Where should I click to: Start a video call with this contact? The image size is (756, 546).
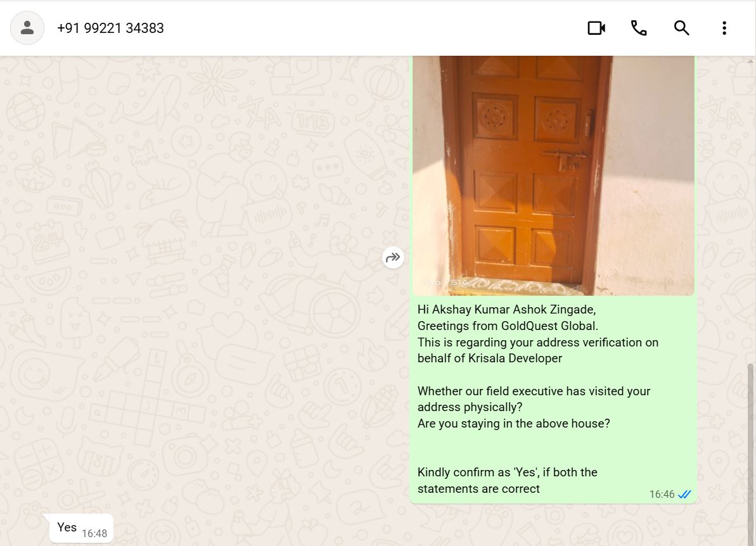(596, 28)
